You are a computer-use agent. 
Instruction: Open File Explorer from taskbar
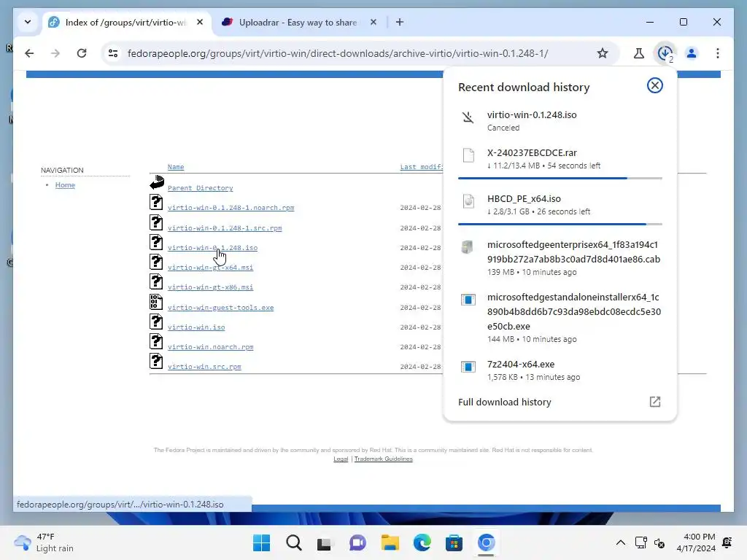pyautogui.click(x=390, y=542)
